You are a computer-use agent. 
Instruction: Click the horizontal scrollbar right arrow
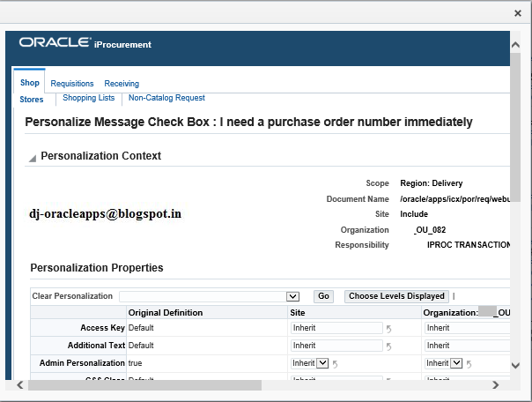(495, 385)
